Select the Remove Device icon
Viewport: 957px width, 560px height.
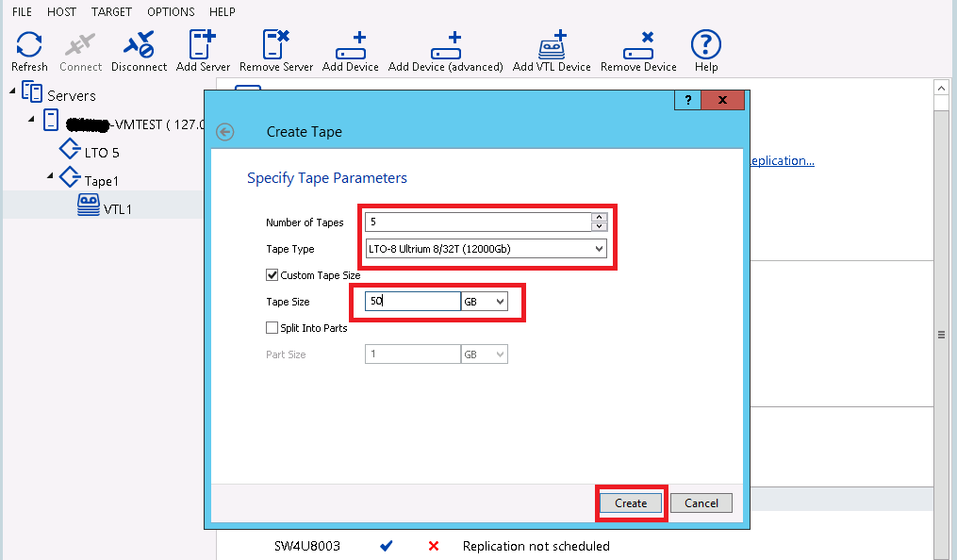tap(637, 44)
